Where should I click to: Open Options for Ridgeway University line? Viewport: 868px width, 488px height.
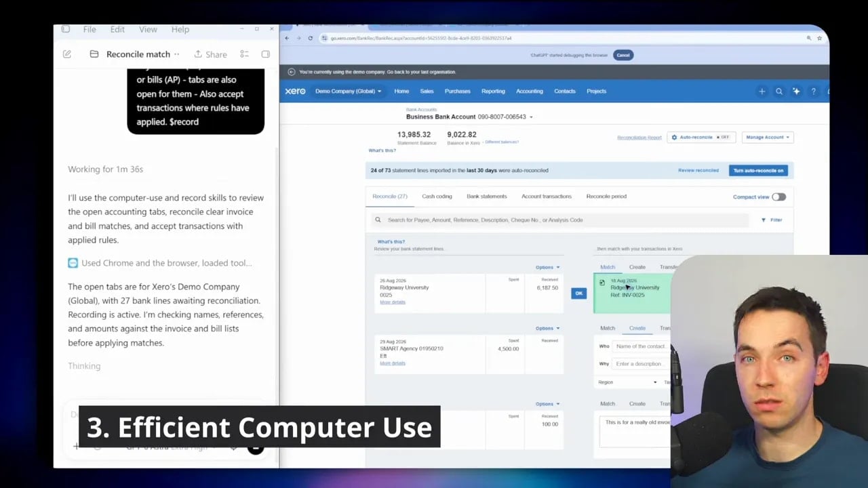547,267
